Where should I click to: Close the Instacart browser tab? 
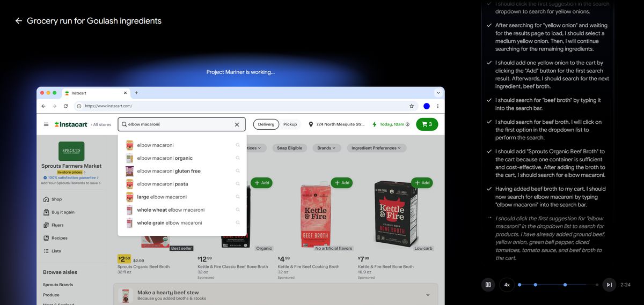click(126, 93)
